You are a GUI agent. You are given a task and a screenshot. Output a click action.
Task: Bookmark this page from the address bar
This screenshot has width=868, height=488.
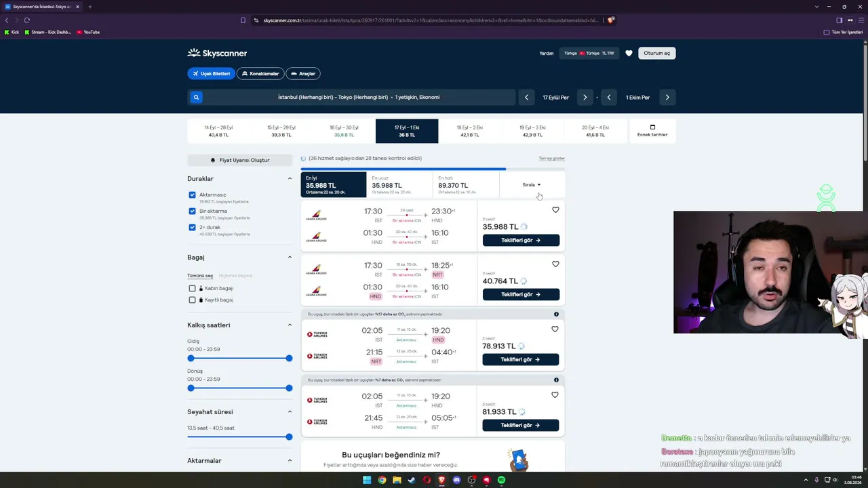[243, 20]
